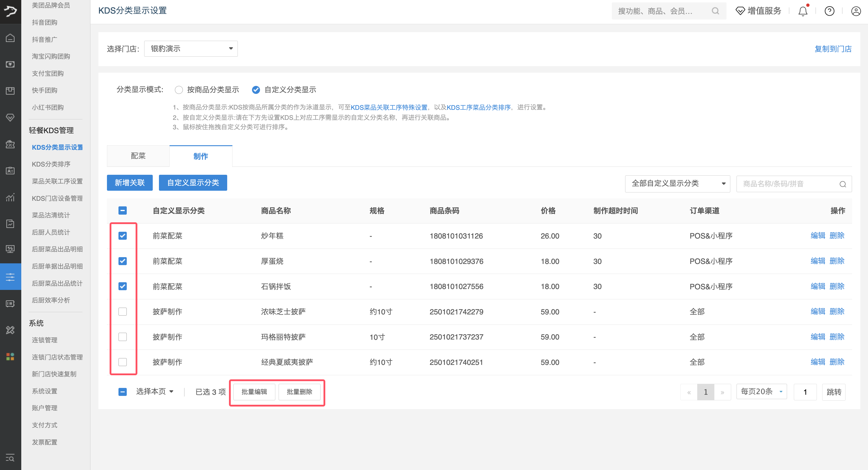Image resolution: width=868 pixels, height=470 pixels.
Task: Expand the 选择本页 selection dropdown
Action: pyautogui.click(x=155, y=391)
